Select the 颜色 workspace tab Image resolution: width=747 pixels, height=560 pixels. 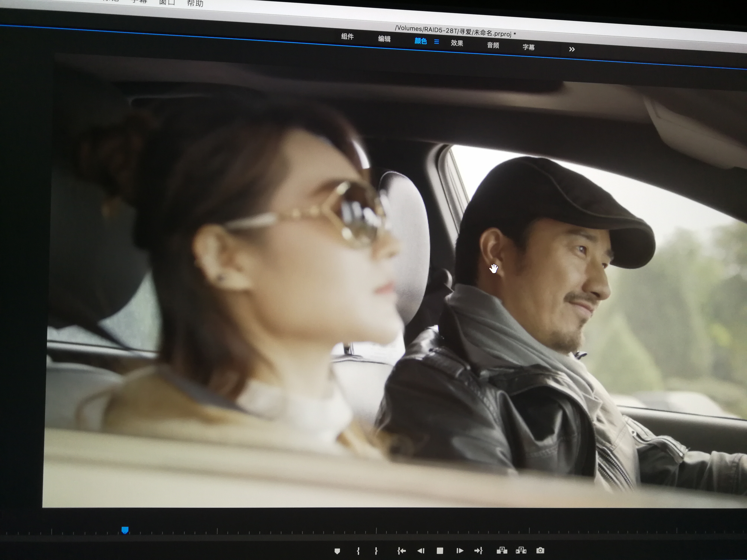click(x=421, y=41)
